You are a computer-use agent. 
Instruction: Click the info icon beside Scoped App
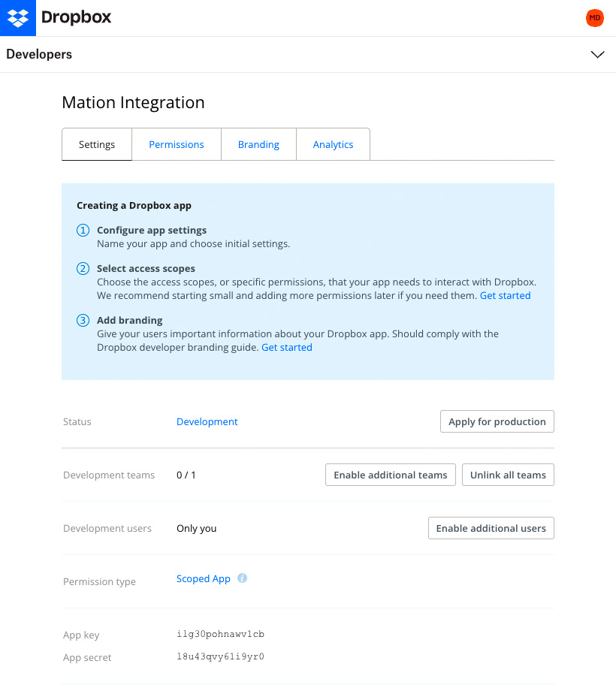click(x=242, y=578)
